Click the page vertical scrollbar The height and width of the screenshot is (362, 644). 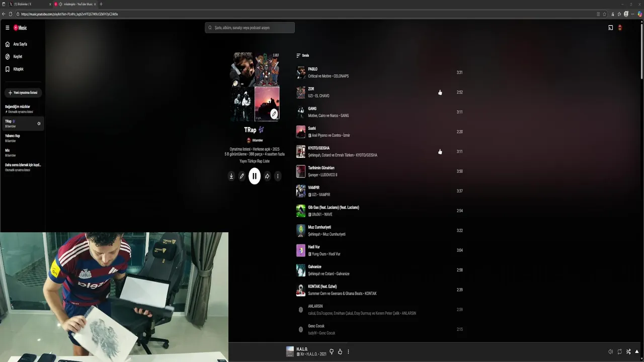click(642, 50)
